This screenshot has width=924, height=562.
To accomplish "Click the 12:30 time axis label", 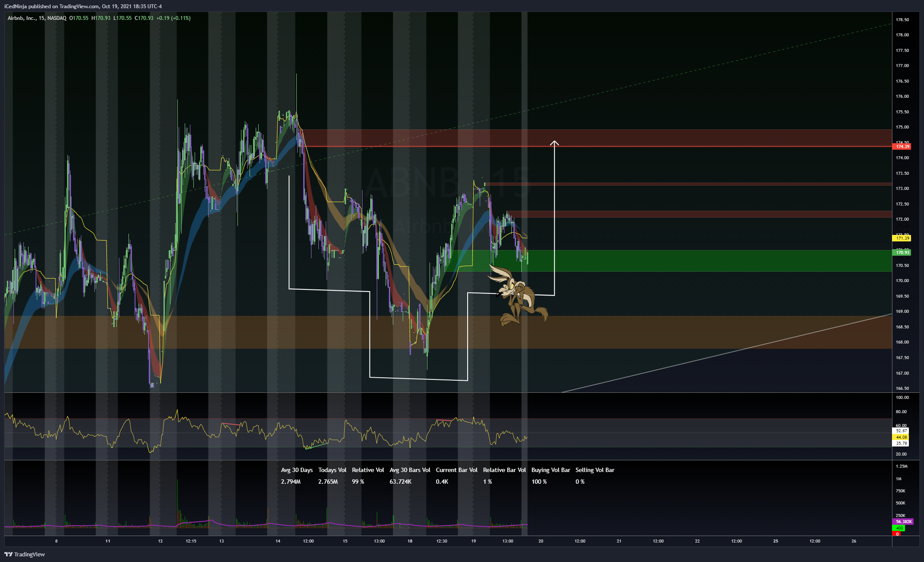I will pos(442,541).
